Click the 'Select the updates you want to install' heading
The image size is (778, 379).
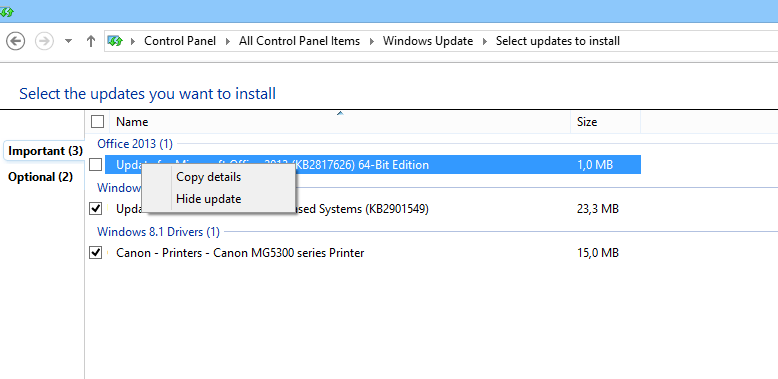147,93
